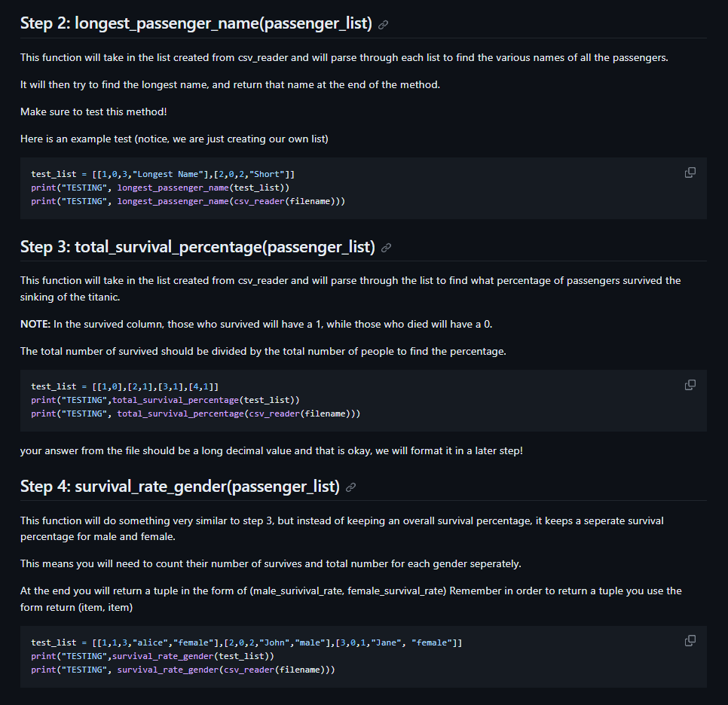Click the "Make sure to test this method!" sentence

tap(93, 112)
